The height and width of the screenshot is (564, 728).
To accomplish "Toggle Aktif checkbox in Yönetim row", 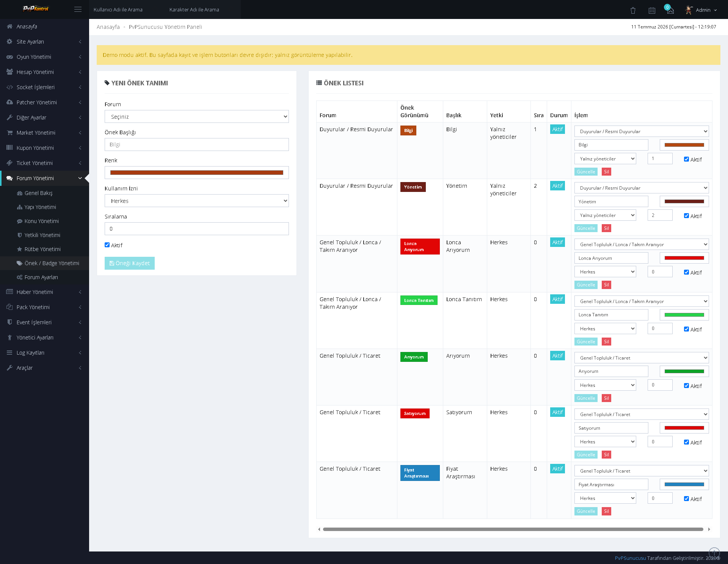I will [686, 216].
